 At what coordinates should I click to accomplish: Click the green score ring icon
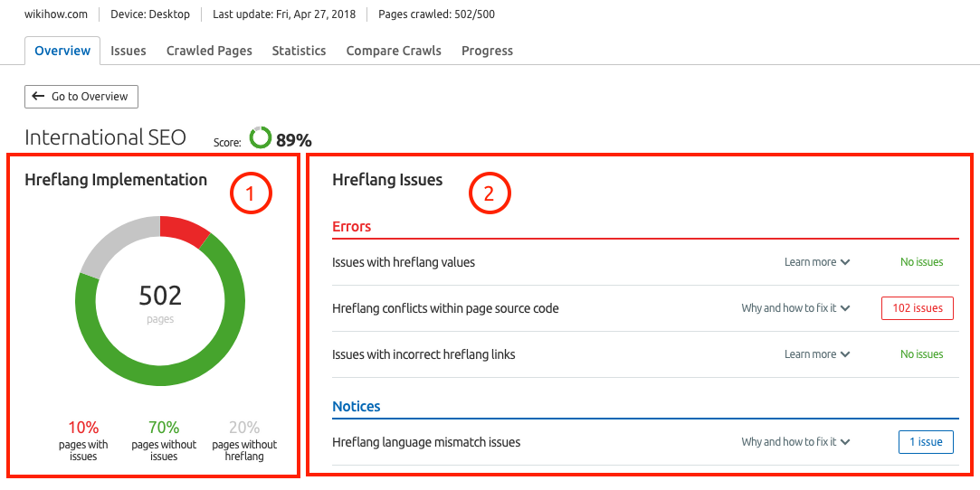260,138
